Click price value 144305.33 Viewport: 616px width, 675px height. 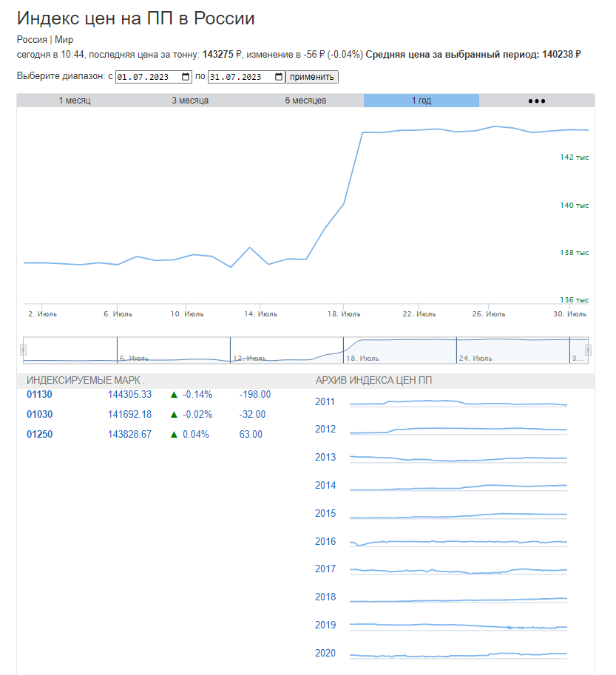129,394
